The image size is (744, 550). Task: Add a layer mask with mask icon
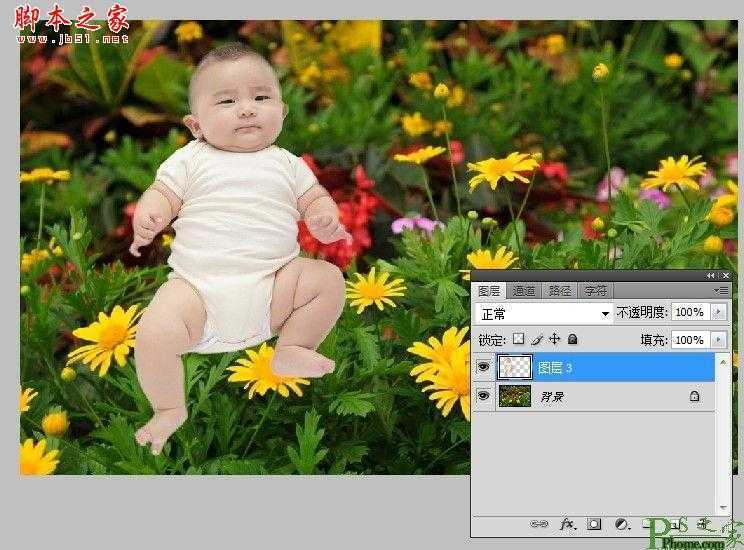[x=594, y=524]
